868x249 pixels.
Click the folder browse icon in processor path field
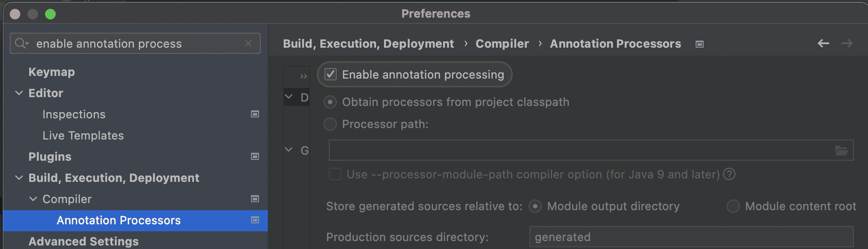pos(841,151)
